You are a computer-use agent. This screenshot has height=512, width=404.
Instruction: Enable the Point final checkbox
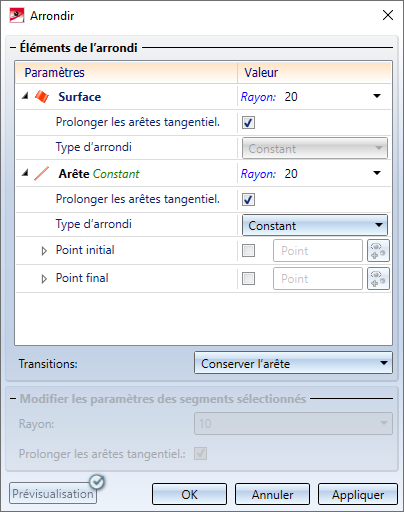coord(248,279)
